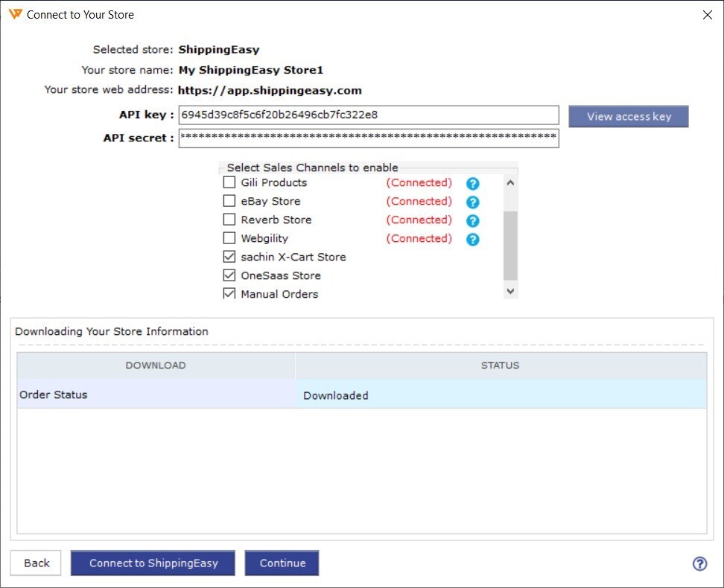724x588 pixels.
Task: Tick the Reverb Store checkbox
Action: pyautogui.click(x=229, y=220)
